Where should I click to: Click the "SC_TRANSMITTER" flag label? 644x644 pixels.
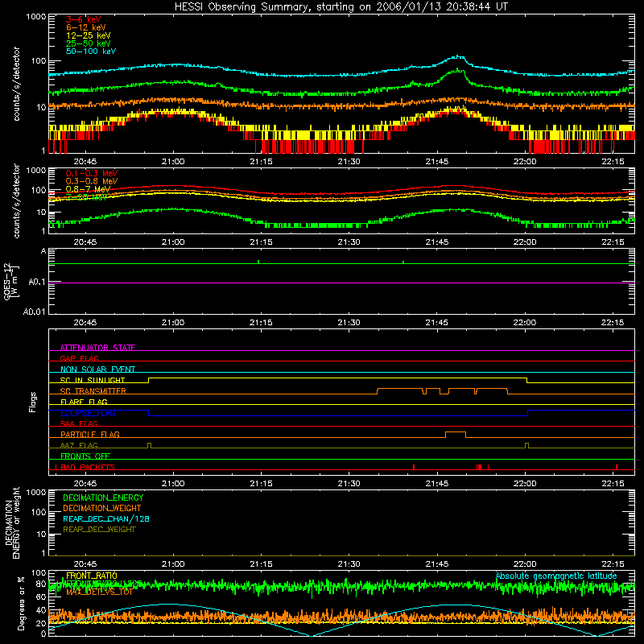[x=93, y=391]
